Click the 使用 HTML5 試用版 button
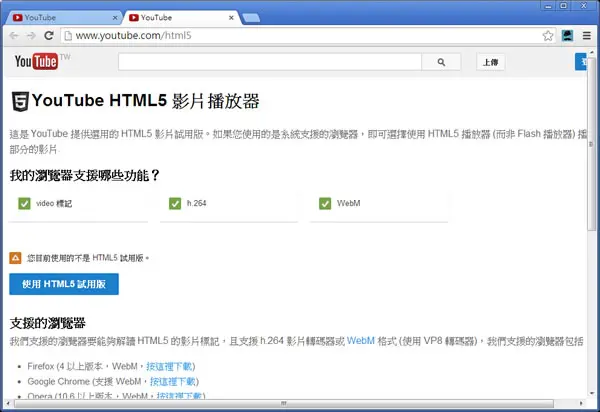The height and width of the screenshot is (412, 600). point(64,284)
